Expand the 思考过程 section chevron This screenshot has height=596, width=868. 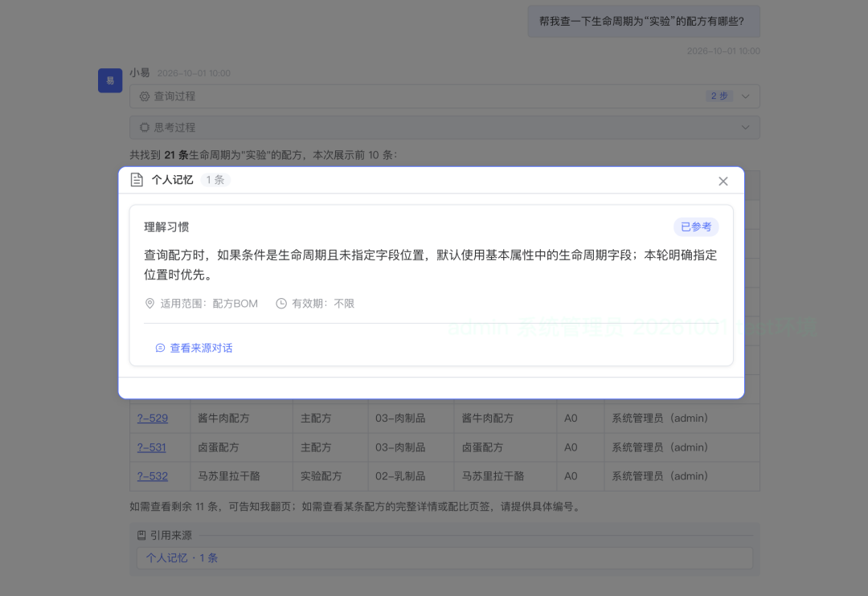tap(746, 127)
